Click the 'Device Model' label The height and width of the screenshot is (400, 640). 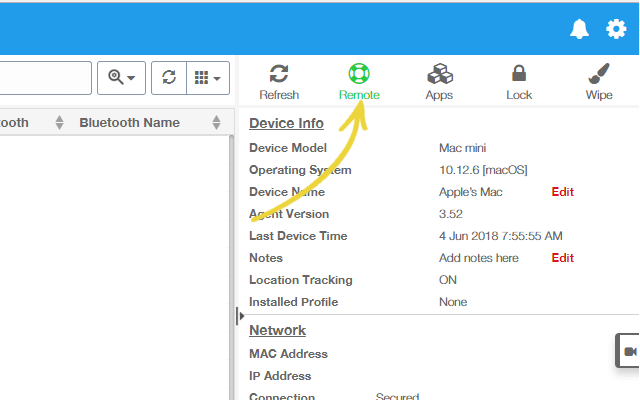[288, 148]
